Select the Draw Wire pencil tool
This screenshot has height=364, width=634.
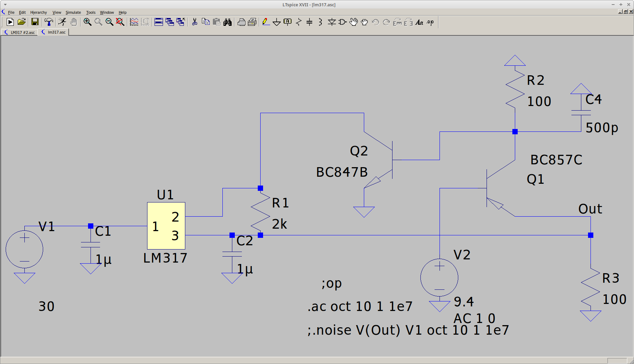pos(266,22)
